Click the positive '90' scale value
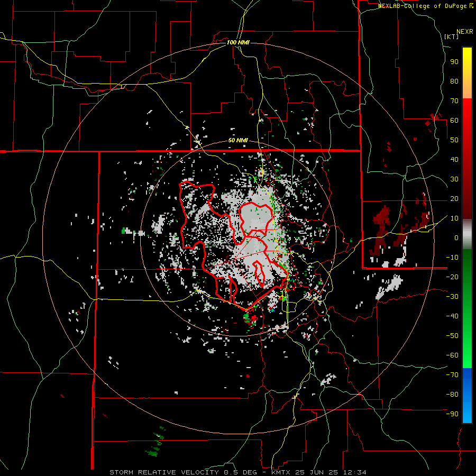476x476 pixels. point(454,62)
